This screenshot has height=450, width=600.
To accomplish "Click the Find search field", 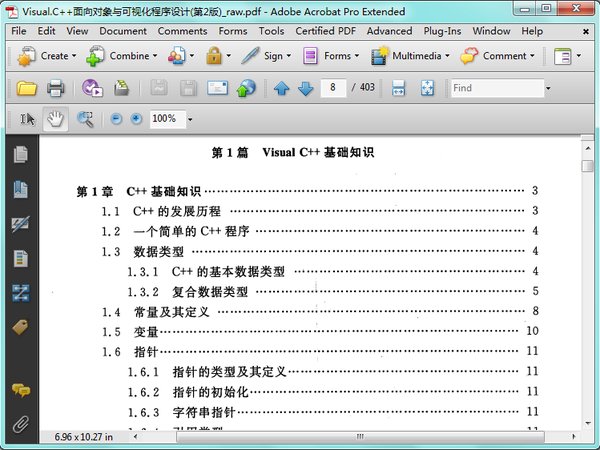I will (x=497, y=88).
